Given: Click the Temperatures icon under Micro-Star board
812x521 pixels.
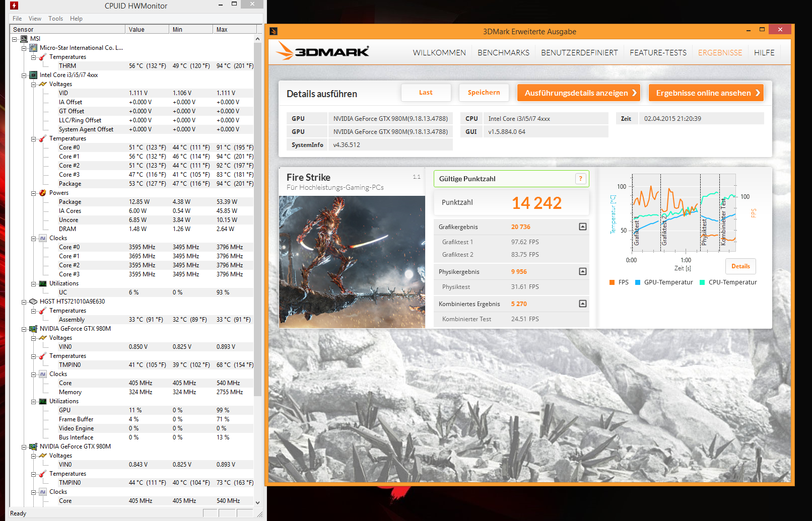Looking at the screenshot, I should click(x=43, y=57).
